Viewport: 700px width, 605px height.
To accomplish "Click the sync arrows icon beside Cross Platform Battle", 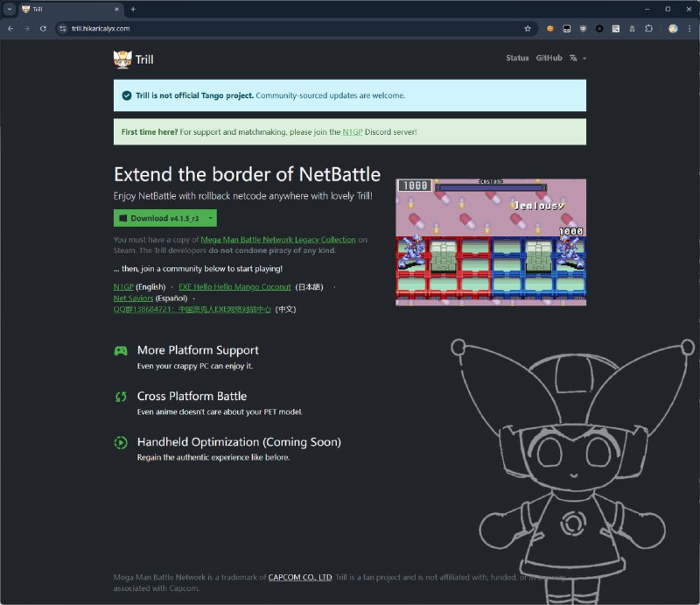I will [x=121, y=397].
